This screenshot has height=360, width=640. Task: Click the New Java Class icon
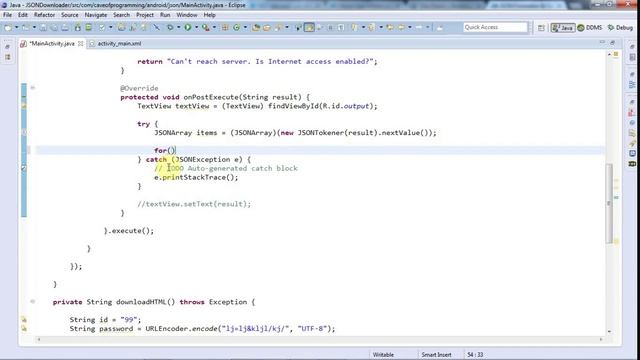(x=236, y=27)
